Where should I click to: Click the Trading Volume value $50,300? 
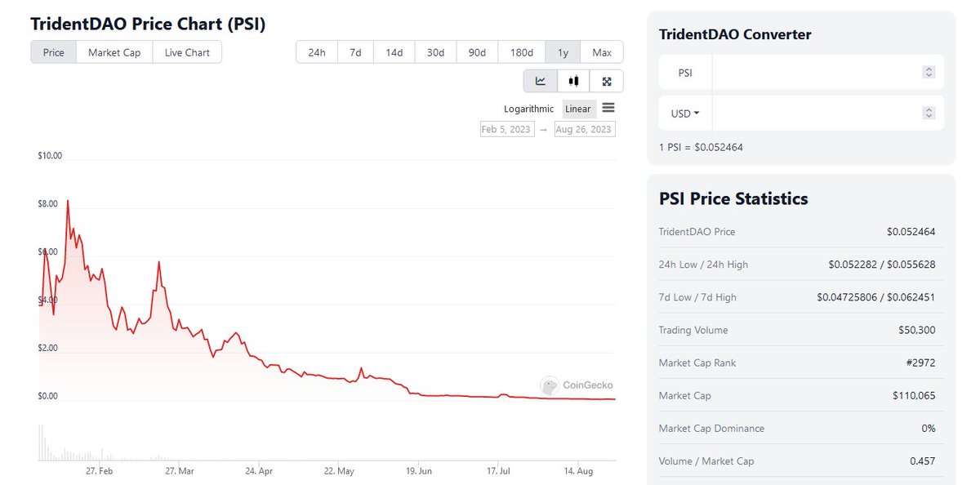(916, 330)
